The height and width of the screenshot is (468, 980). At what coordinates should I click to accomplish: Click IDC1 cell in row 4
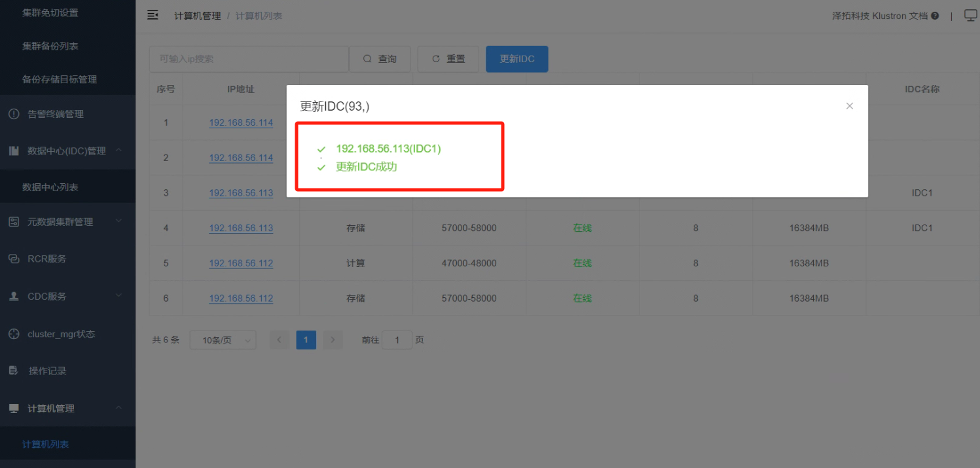922,228
